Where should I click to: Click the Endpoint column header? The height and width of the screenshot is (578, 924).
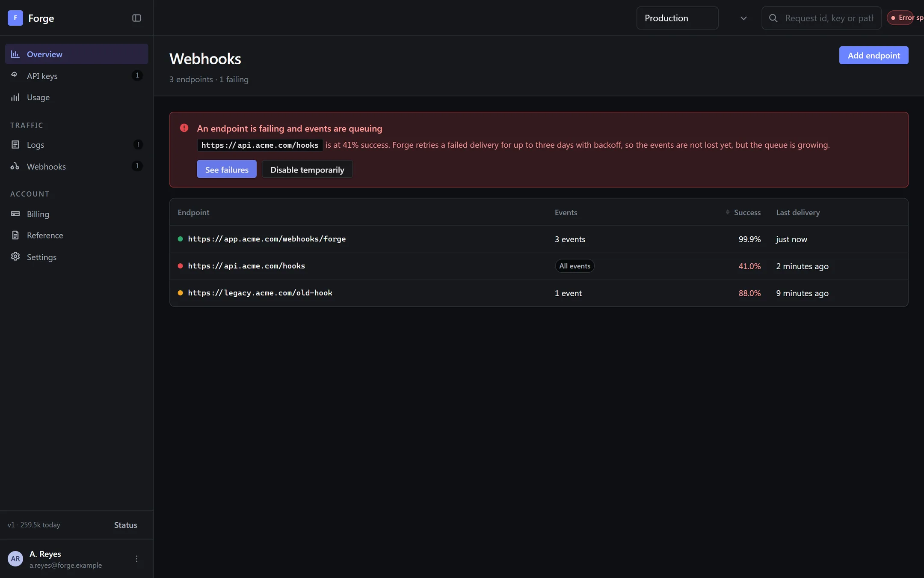click(193, 212)
